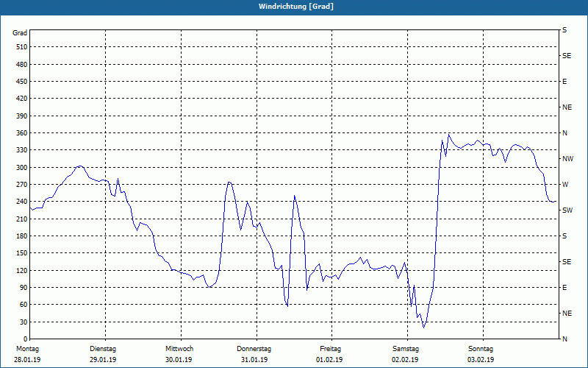Select the SE compass label at 120 level
The image size is (588, 368).
coord(567,262)
